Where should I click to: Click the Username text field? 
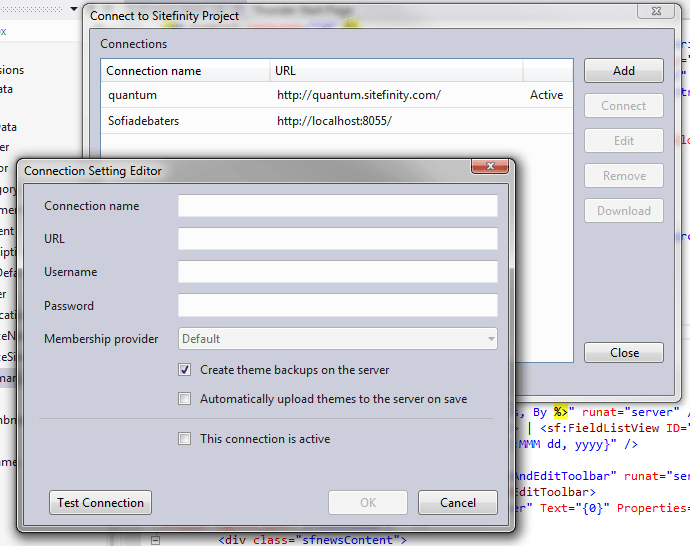point(337,272)
